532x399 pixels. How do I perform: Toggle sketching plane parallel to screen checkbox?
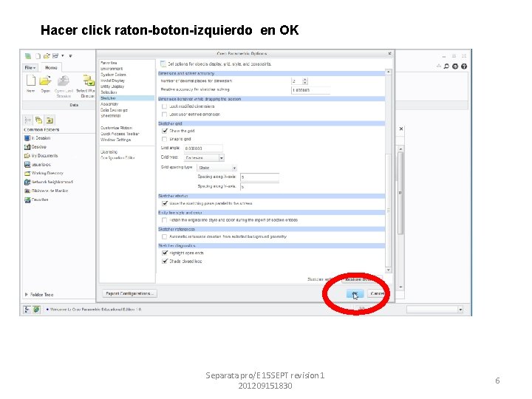(x=165, y=204)
